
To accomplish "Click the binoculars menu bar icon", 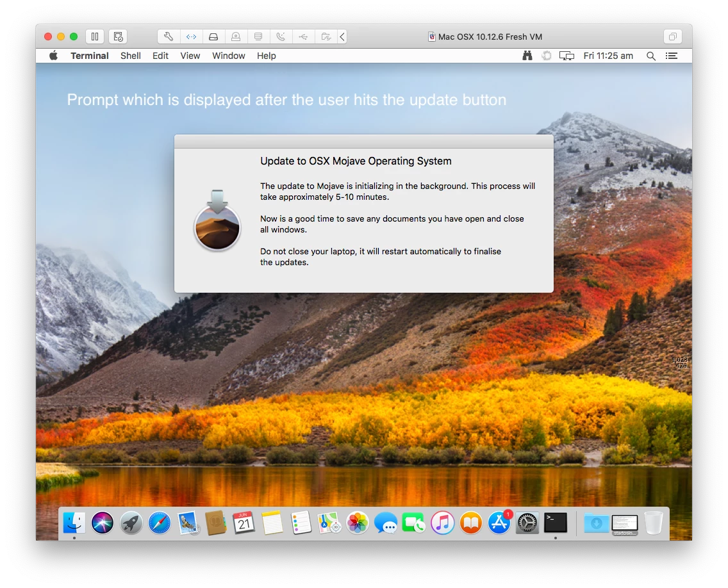I will [527, 56].
